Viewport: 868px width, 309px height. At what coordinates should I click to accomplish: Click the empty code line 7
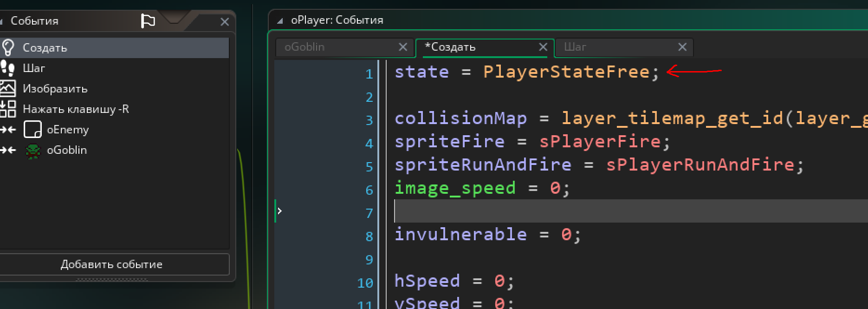(x=631, y=211)
